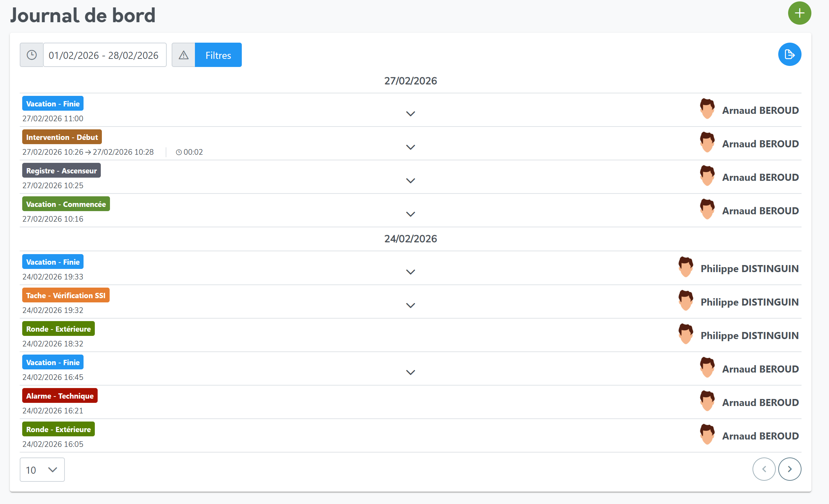Click the Ronde - Extérieure tag at 18:32
829x504 pixels.
tap(58, 329)
